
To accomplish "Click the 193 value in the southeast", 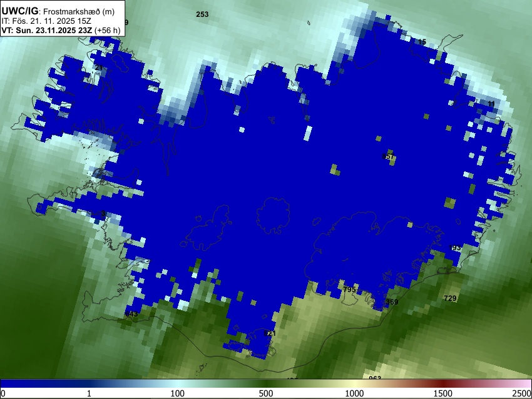I will point(454,248).
